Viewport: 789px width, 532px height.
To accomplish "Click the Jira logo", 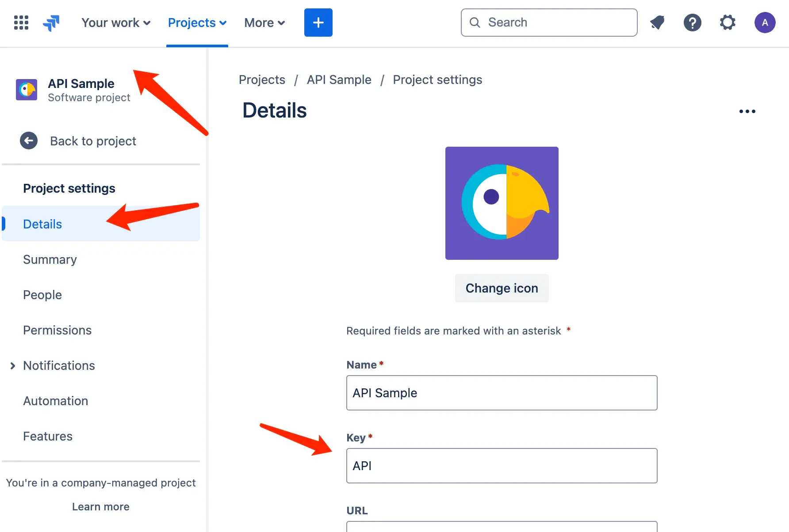I will pyautogui.click(x=51, y=23).
